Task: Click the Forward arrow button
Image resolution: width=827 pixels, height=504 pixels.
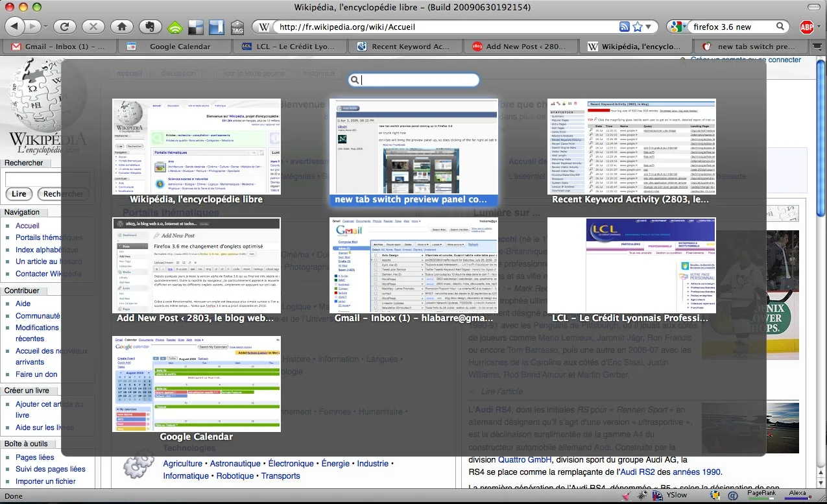Action: pos(33,27)
